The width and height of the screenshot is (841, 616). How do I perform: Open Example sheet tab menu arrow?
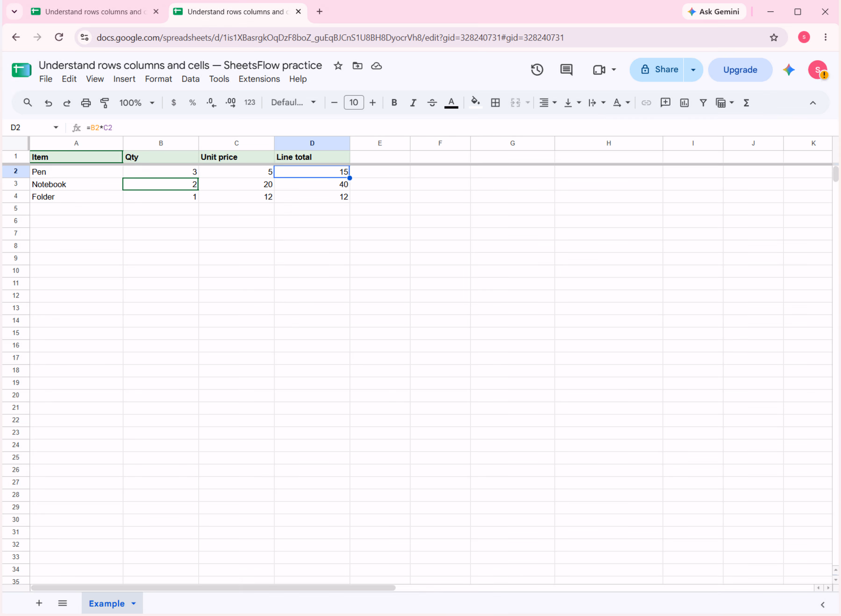(134, 603)
